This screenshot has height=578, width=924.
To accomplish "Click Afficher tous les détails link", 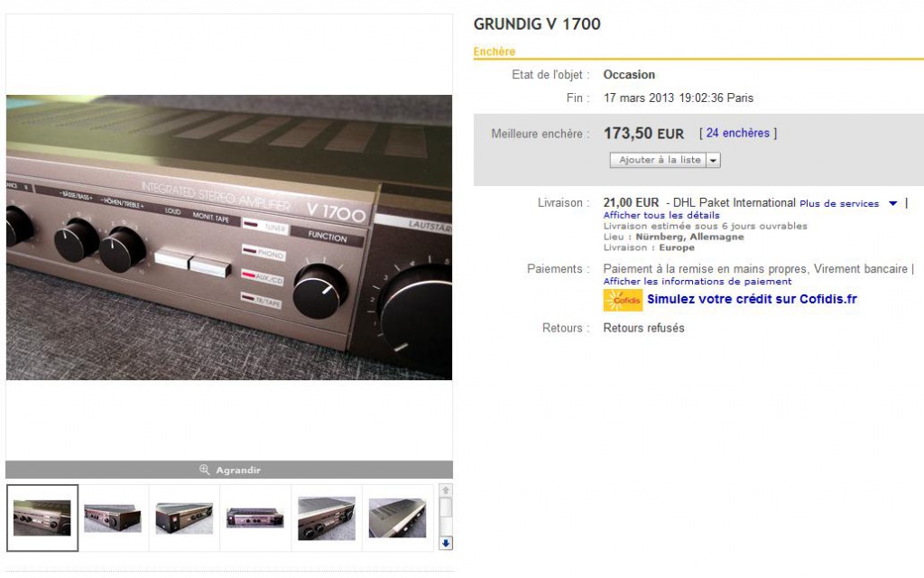I will [x=661, y=215].
